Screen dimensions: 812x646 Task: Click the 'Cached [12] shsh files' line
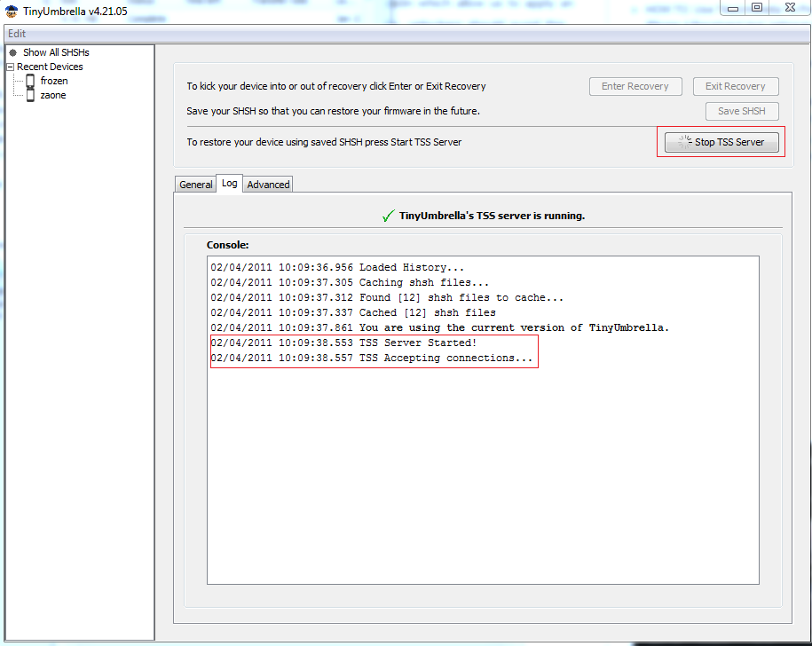353,312
